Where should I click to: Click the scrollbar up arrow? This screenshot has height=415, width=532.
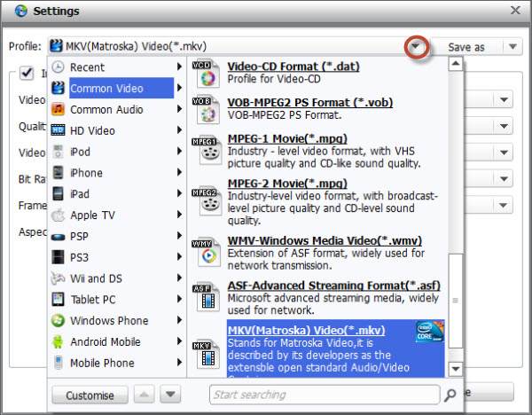click(456, 64)
